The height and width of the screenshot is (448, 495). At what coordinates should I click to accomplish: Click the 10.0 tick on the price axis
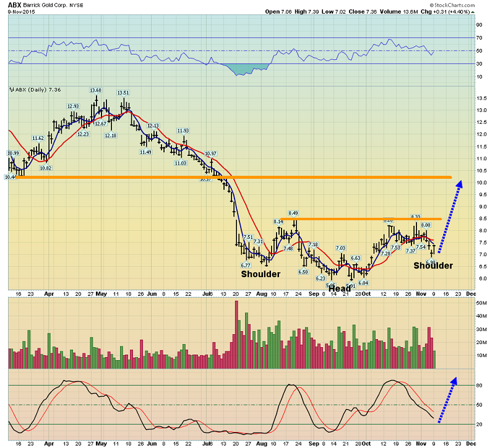(x=481, y=183)
